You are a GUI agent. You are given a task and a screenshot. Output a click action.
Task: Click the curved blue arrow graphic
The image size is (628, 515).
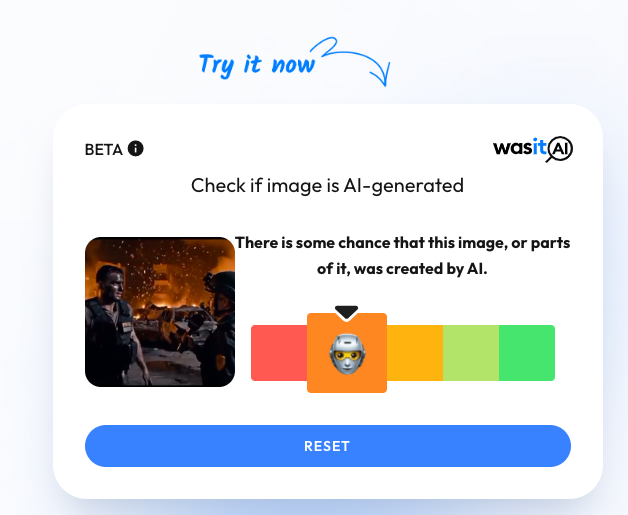352,61
